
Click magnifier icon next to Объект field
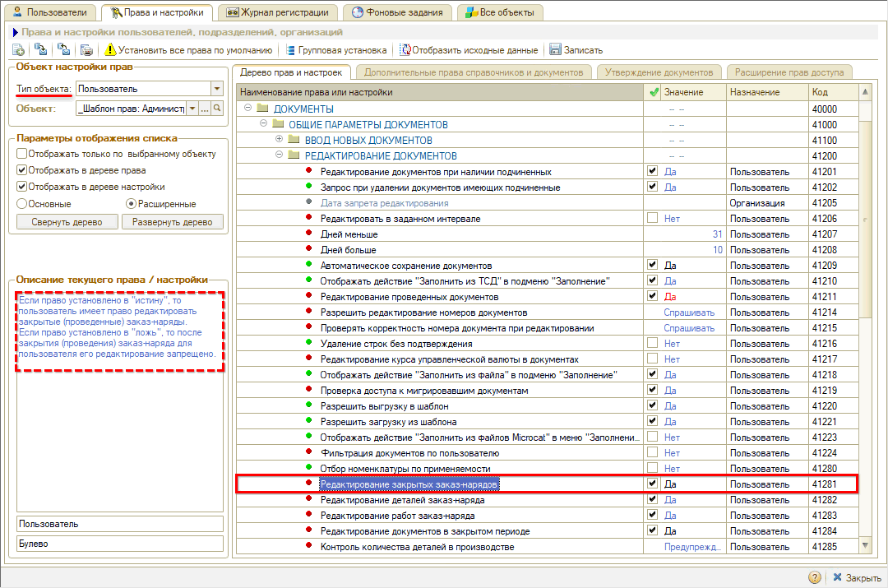coord(218,109)
